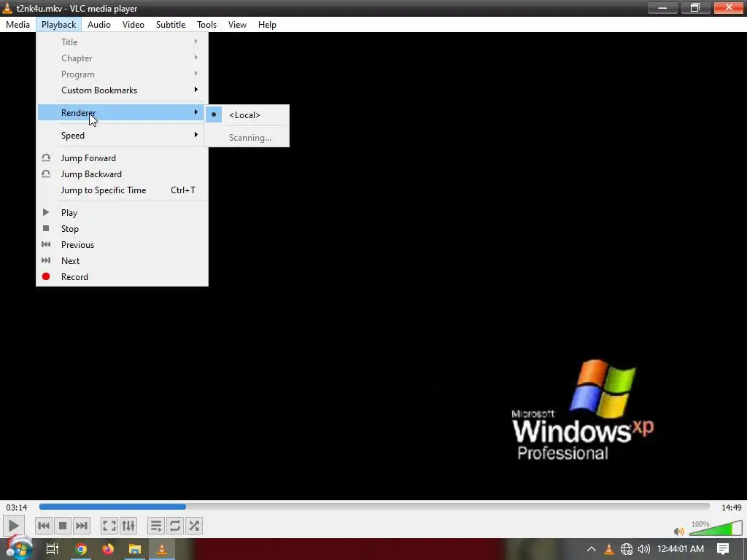Click the Play button in control bar
747x560 pixels.
13,526
